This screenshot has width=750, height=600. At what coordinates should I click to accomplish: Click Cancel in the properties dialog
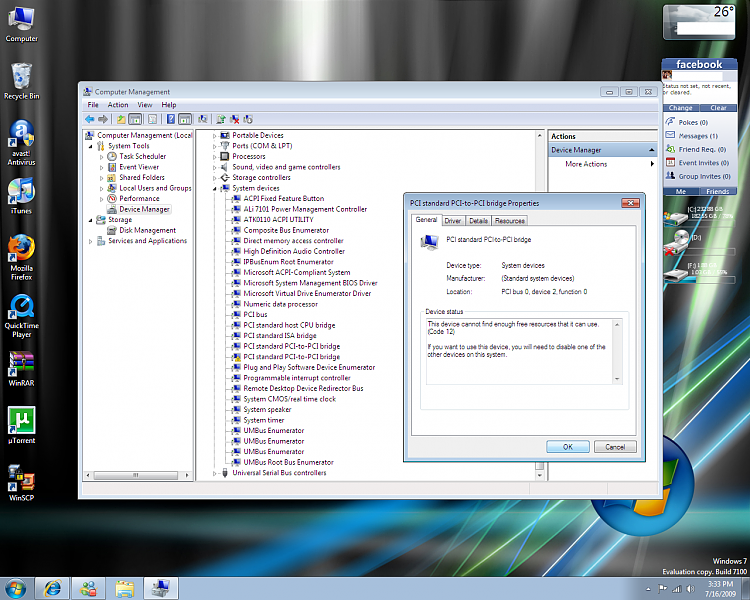point(615,447)
